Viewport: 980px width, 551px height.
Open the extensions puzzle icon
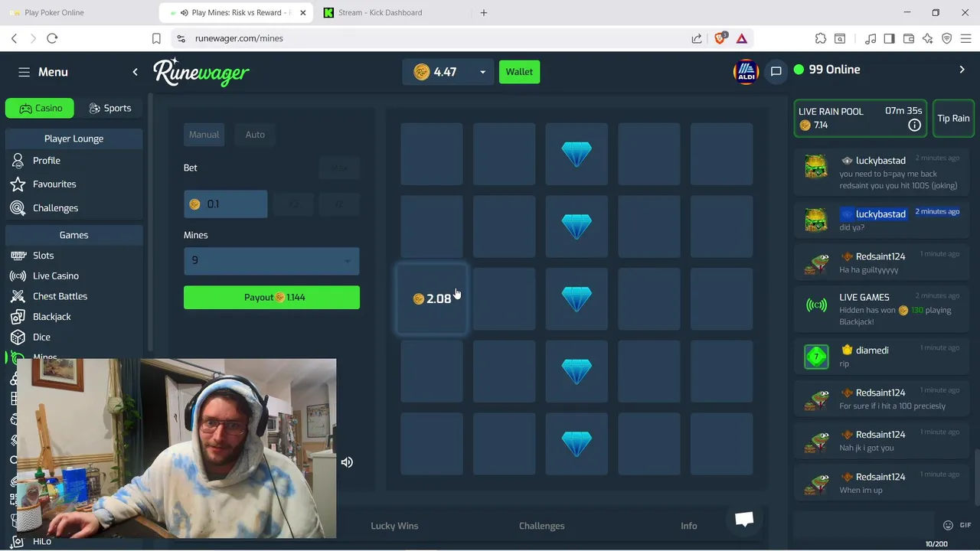[821, 38]
